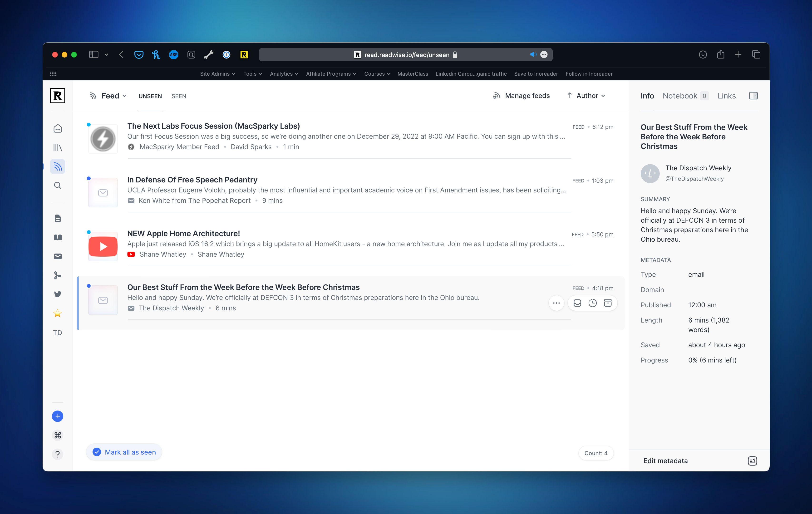Expand the Affiliate Programs bookmarks menu
The width and height of the screenshot is (812, 514).
coord(331,74)
